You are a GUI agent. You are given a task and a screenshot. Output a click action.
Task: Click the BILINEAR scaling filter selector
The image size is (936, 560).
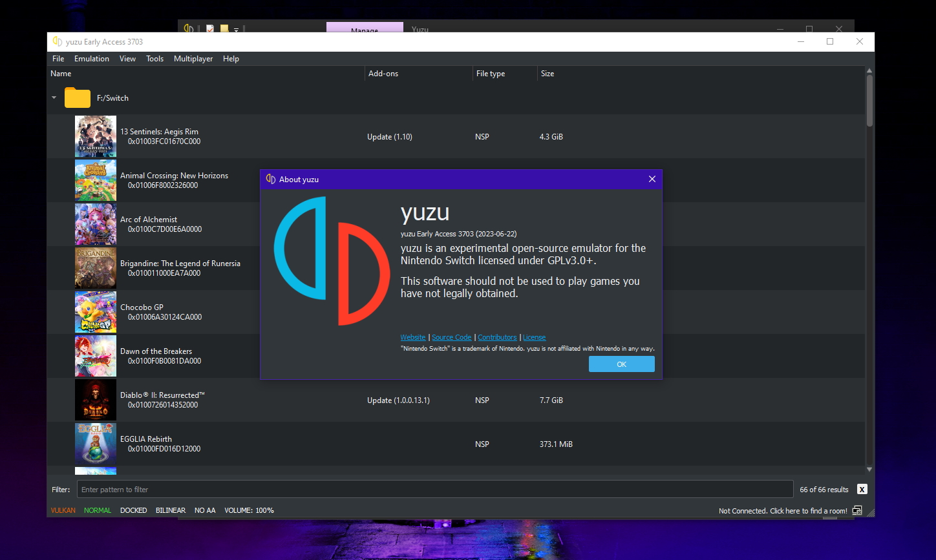[171, 510]
